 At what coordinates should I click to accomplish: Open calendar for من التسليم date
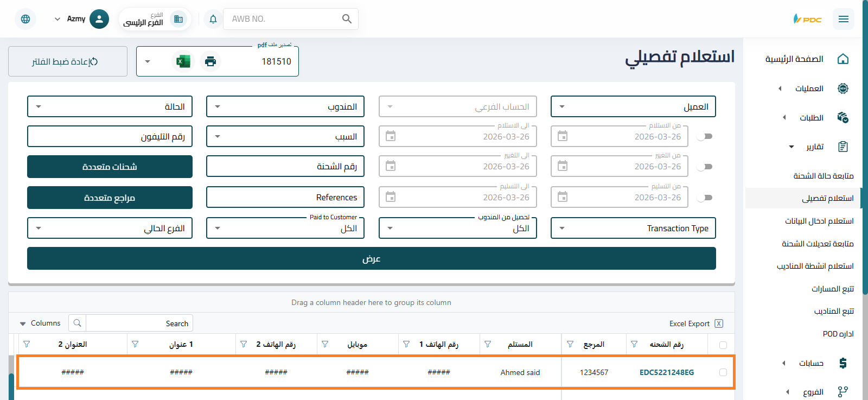coord(563,197)
